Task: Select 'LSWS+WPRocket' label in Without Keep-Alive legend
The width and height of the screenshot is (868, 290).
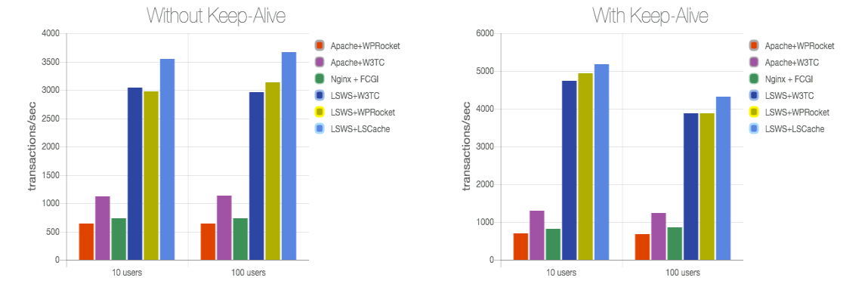Action: 363,113
